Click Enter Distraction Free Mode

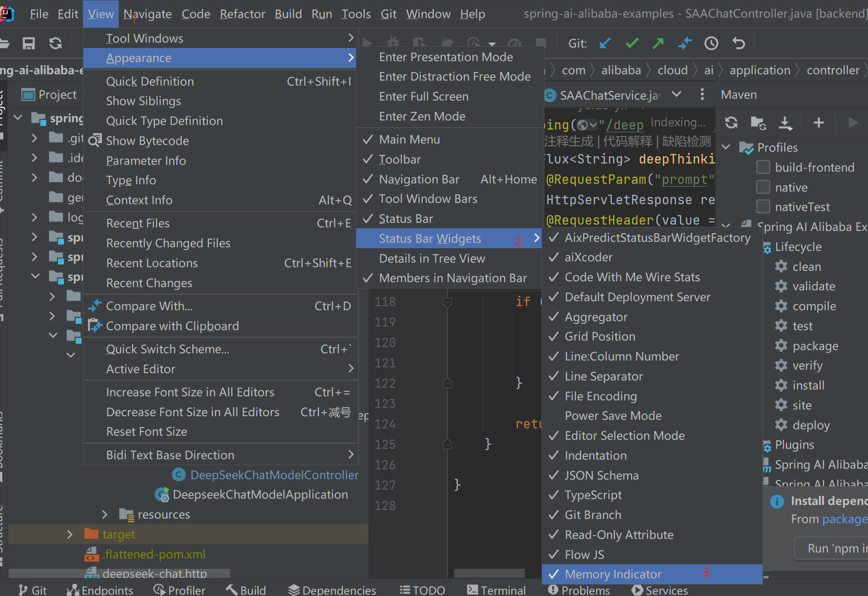click(450, 77)
